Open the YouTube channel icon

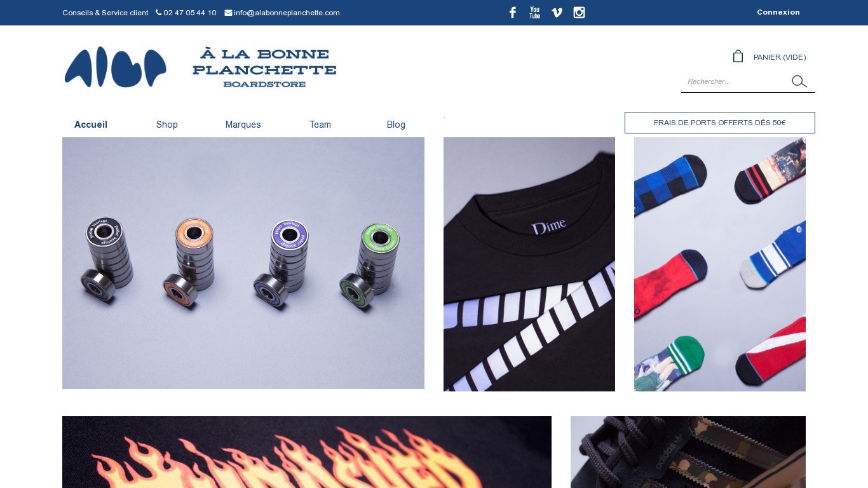click(535, 13)
